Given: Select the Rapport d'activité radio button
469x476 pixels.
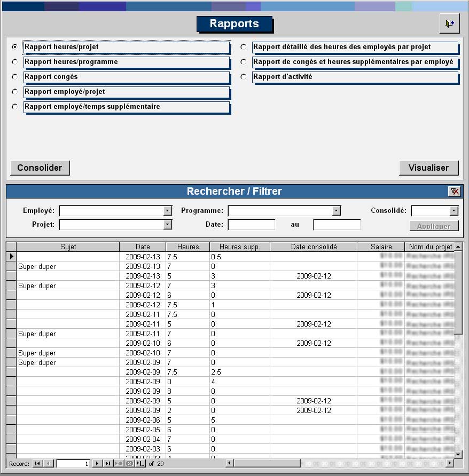Looking at the screenshot, I should tap(244, 76).
